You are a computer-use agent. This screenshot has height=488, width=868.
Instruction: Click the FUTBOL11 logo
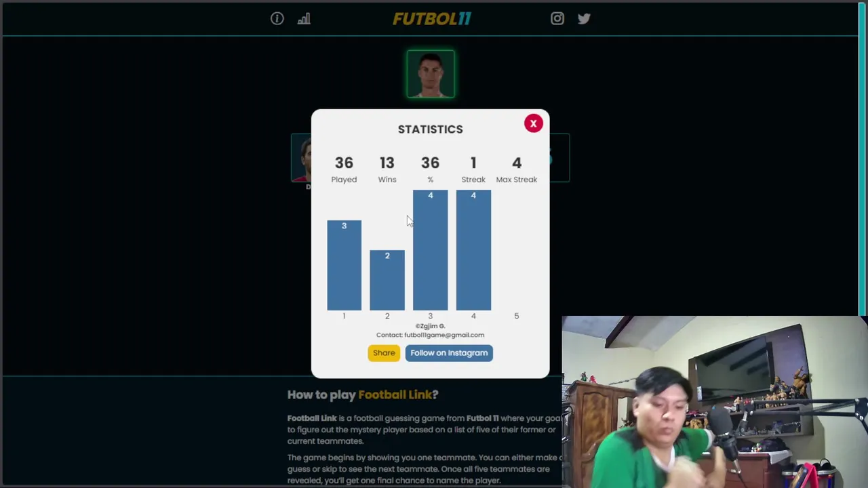431,18
